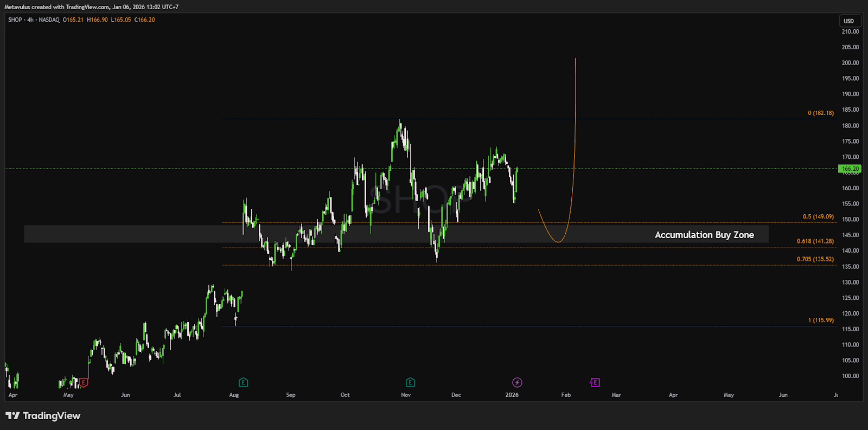The width and height of the screenshot is (868, 430).
Task: Select the Accumulation Buy Zone text label
Action: point(704,235)
